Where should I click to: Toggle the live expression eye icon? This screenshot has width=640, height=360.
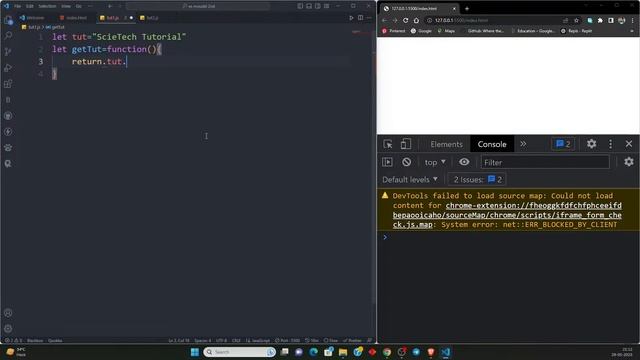pyautogui.click(x=464, y=162)
